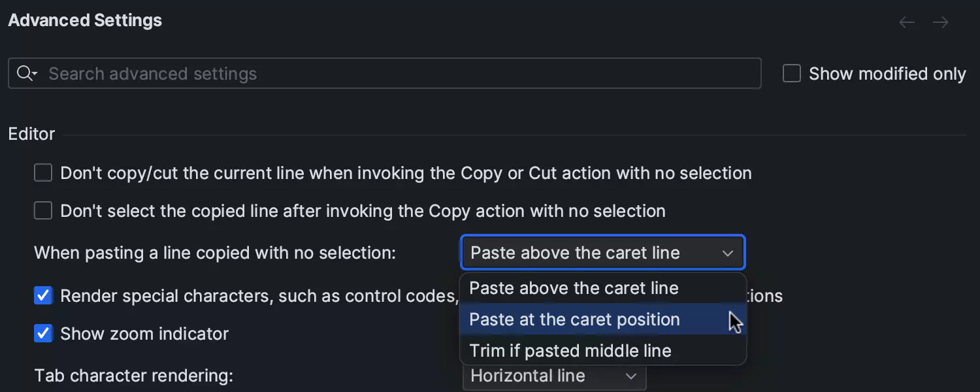Image resolution: width=980 pixels, height=392 pixels.
Task: Toggle Don't select the copied line checkbox
Action: click(43, 211)
